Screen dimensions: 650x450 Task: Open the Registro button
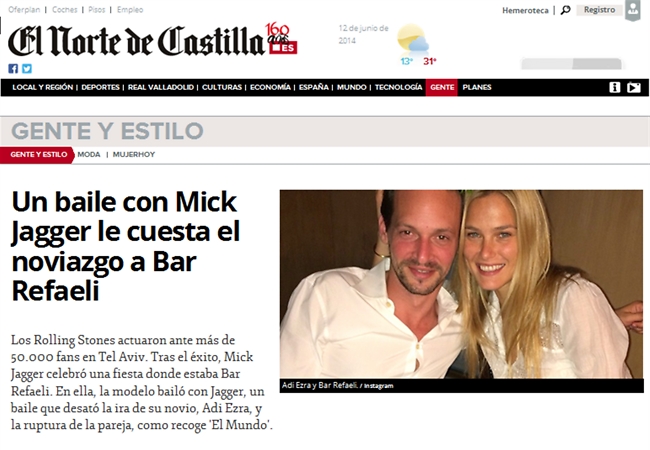tap(599, 10)
